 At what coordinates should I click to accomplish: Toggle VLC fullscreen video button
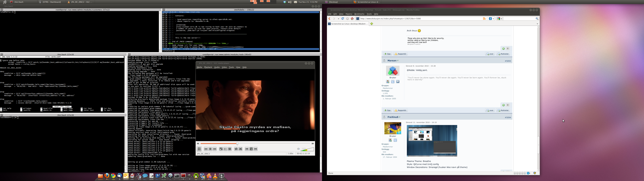tap(221, 149)
